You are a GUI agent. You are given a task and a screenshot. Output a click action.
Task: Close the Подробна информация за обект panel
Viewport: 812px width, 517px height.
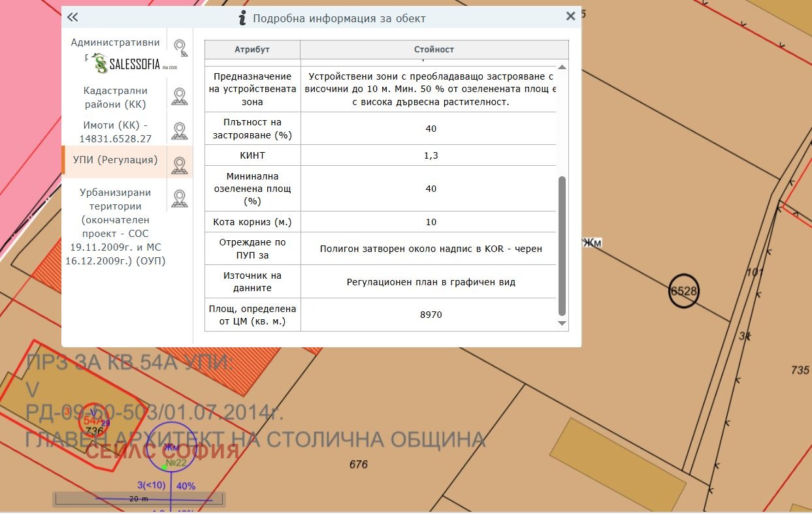click(570, 17)
